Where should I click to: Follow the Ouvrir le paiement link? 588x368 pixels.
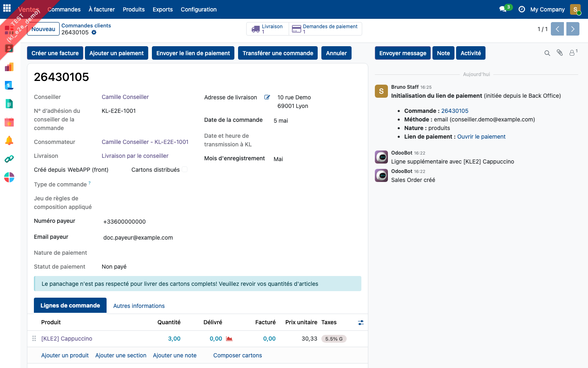pyautogui.click(x=481, y=137)
